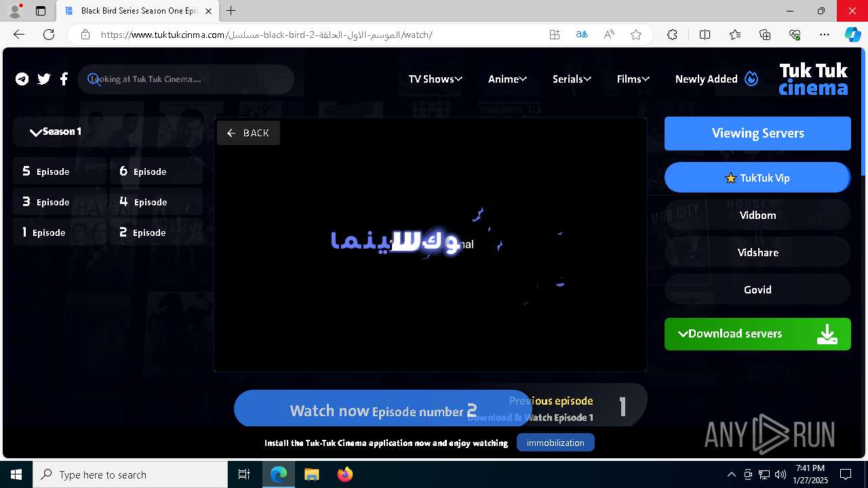Go back with browser back arrow
This screenshot has height=488, width=868.
click(19, 35)
